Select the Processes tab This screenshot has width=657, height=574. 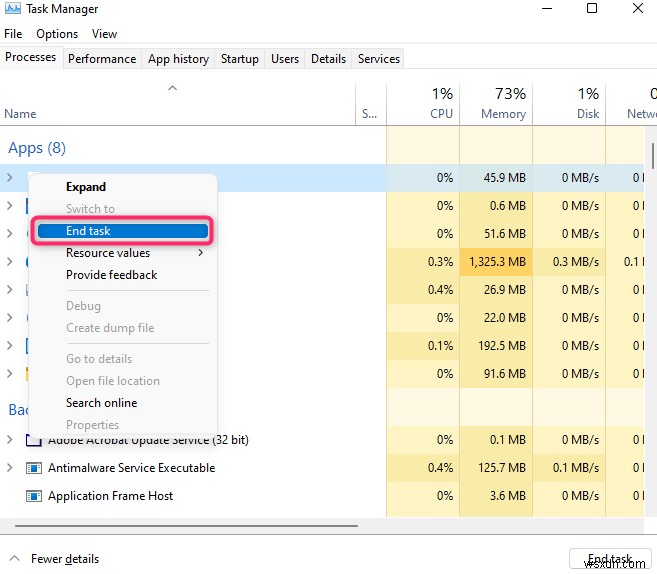(31, 57)
